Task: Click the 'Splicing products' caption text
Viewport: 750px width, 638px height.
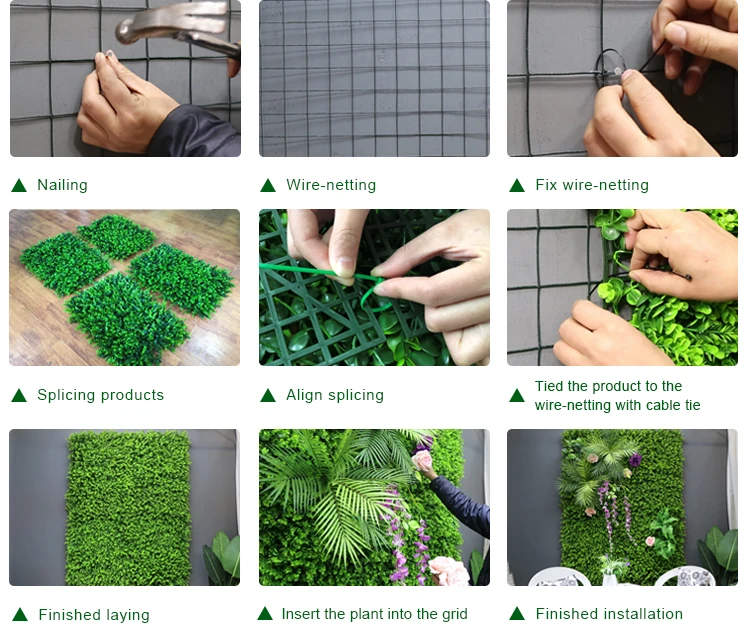Action: [100, 395]
